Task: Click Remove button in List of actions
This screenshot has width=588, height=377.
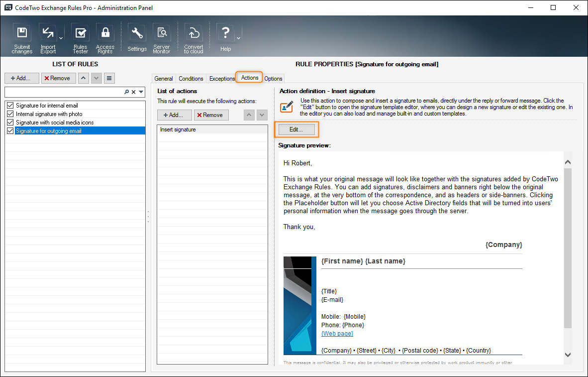Action: point(211,115)
